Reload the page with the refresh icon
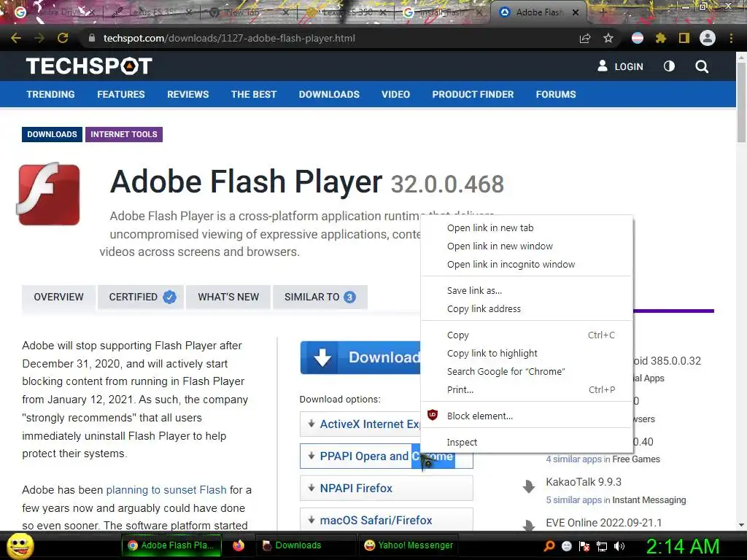 coord(63,38)
